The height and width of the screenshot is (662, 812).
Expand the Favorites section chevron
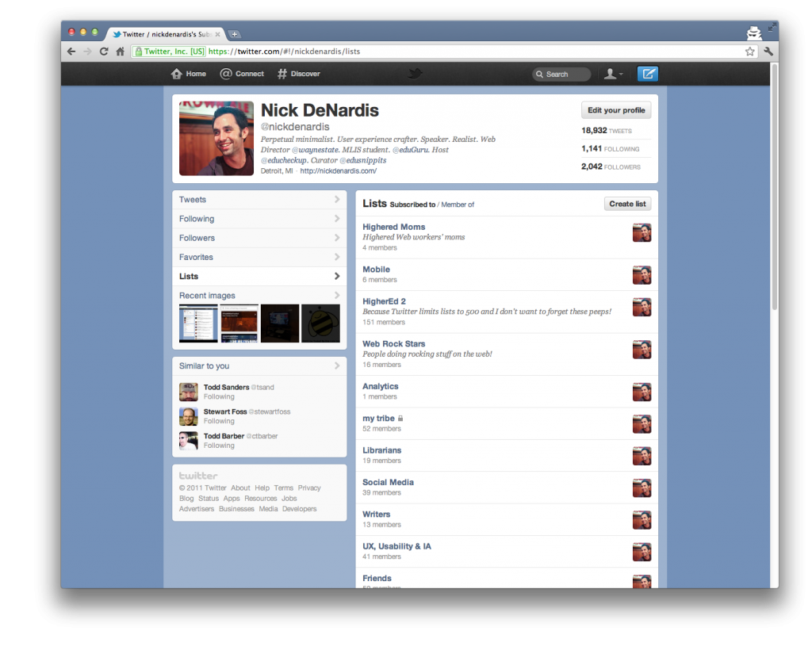337,257
